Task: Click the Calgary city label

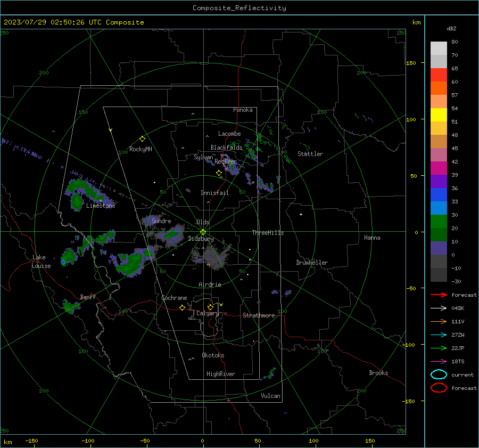Action: (x=208, y=313)
